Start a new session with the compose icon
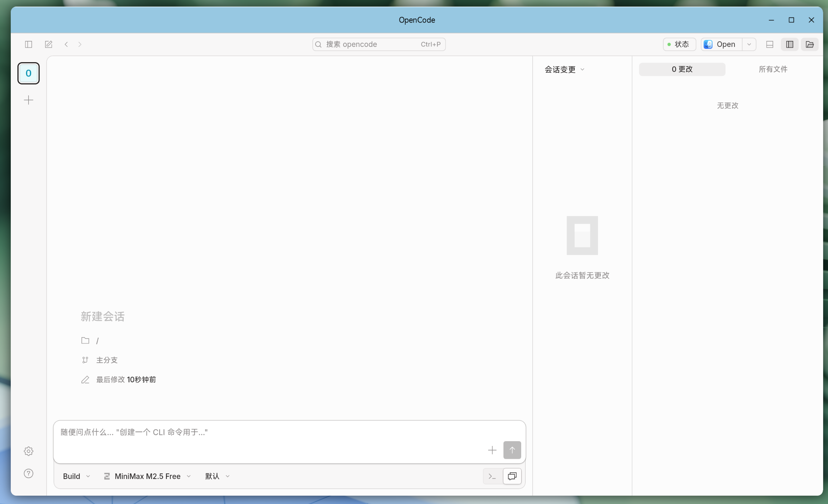Screen dimensions: 828x504 click(x=48, y=44)
